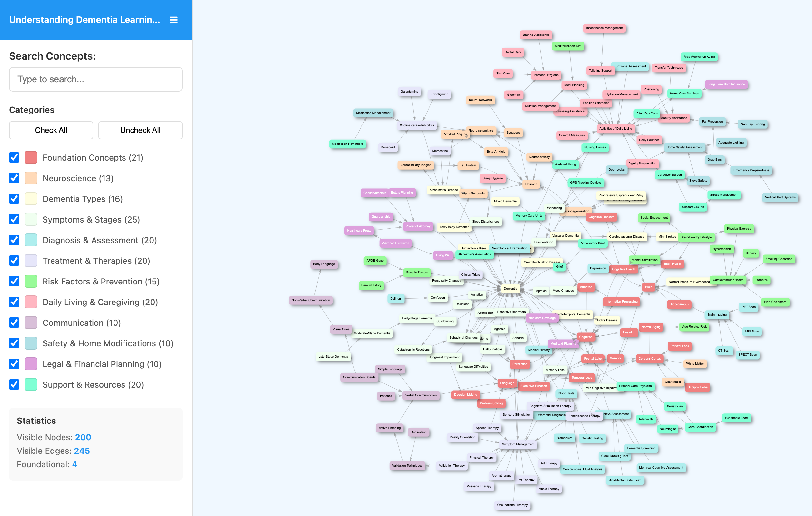Screen dimensions: 812x516
Task: Select the Home Safety Assessment node
Action: click(684, 147)
